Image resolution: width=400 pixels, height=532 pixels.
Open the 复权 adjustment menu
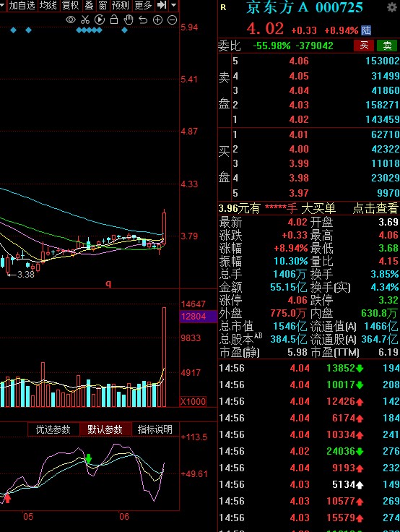coord(70,5)
